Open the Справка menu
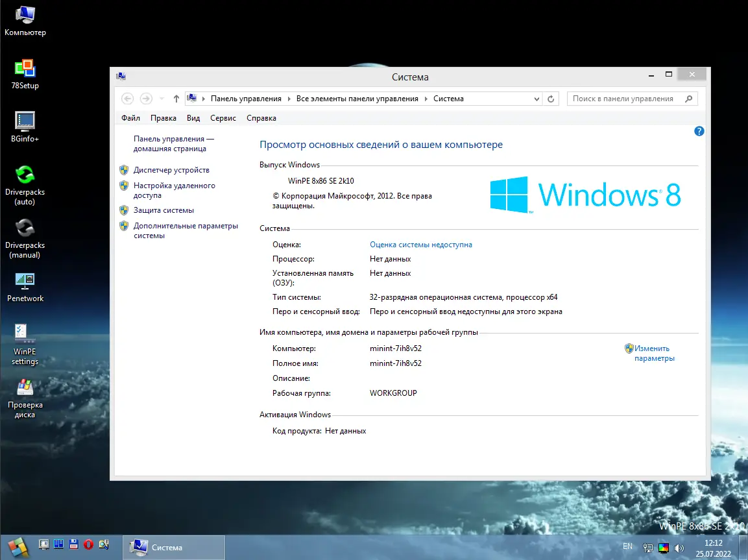This screenshot has width=748, height=560. (x=261, y=118)
